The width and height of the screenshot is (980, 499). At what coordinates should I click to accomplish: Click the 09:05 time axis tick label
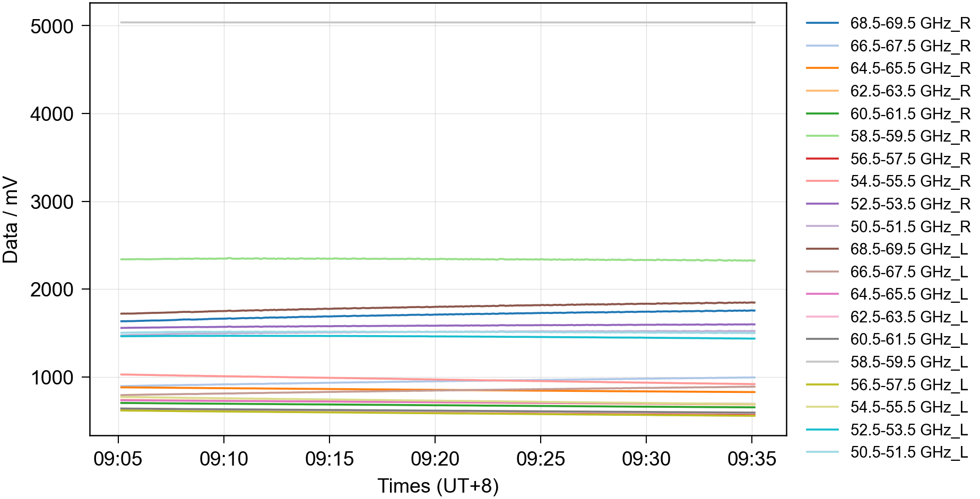pyautogui.click(x=118, y=459)
